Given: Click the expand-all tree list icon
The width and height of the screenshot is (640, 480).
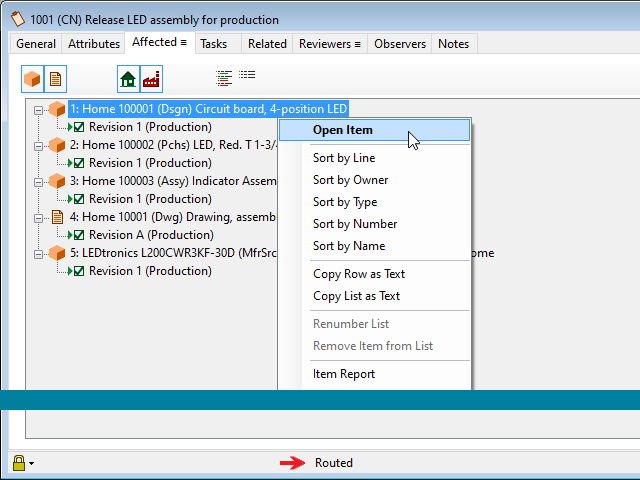Looking at the screenshot, I should pyautogui.click(x=225, y=76).
